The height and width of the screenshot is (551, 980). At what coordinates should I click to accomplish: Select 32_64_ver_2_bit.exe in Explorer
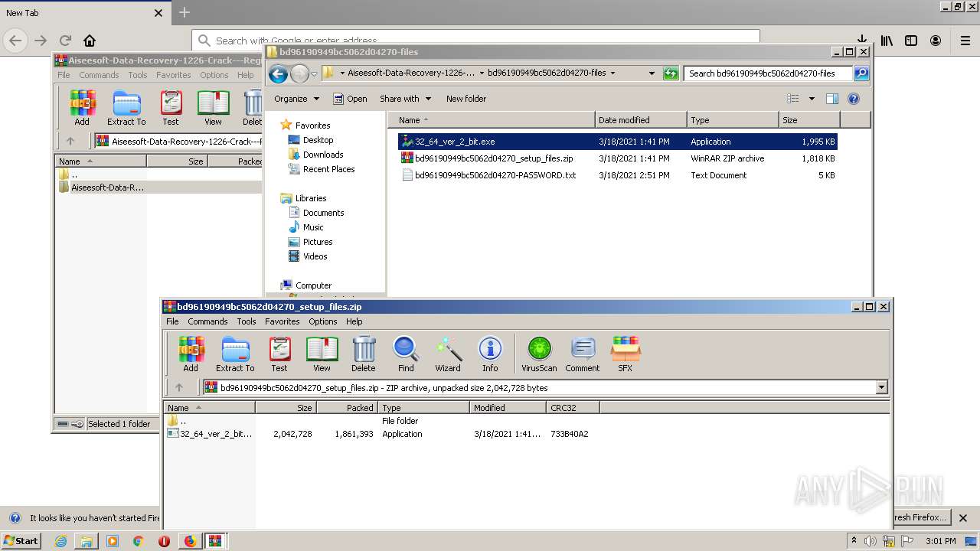(617, 142)
